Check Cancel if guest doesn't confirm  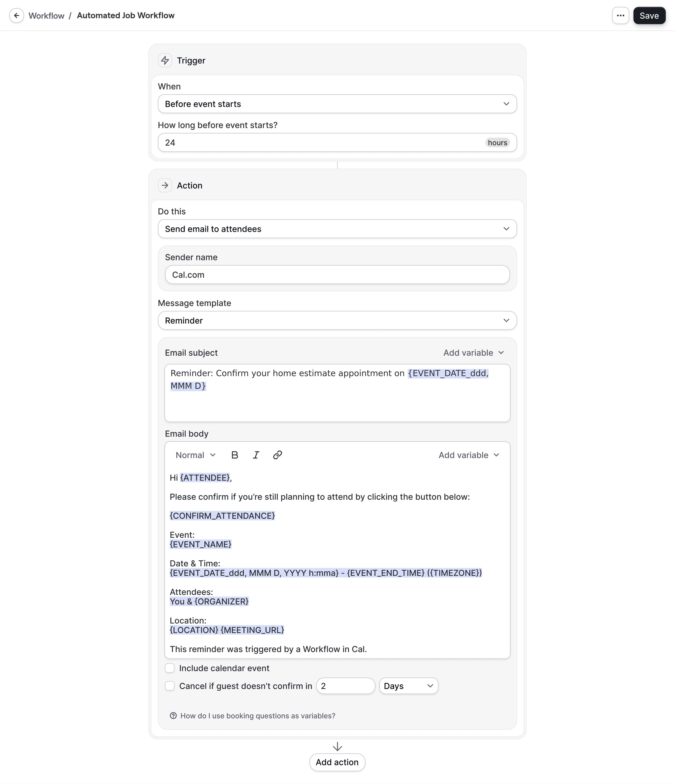click(170, 686)
